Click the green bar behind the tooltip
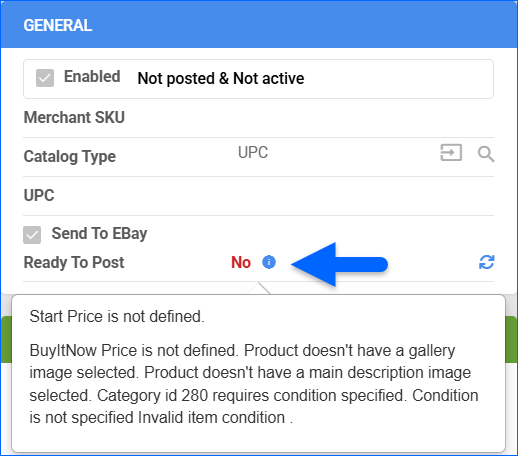The image size is (518, 456). (511, 339)
